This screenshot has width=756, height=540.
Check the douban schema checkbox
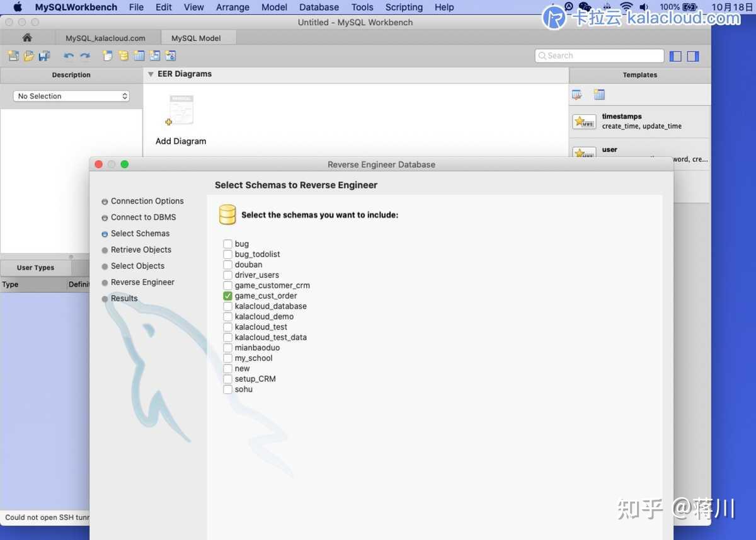[x=227, y=265]
